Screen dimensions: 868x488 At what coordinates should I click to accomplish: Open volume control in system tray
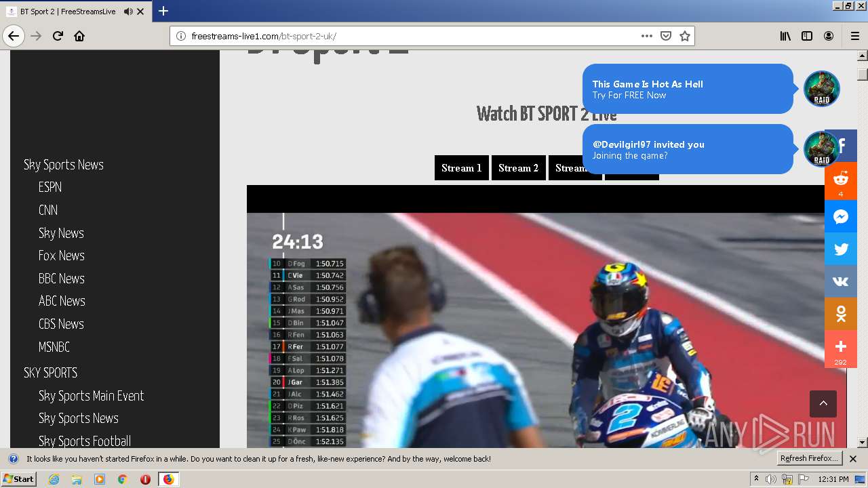pyautogui.click(x=771, y=479)
